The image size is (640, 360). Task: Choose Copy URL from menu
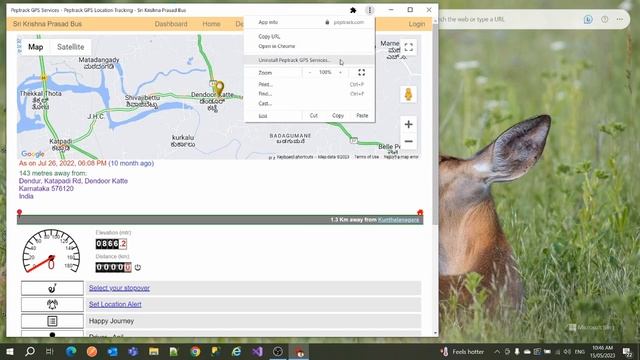[x=309, y=37]
